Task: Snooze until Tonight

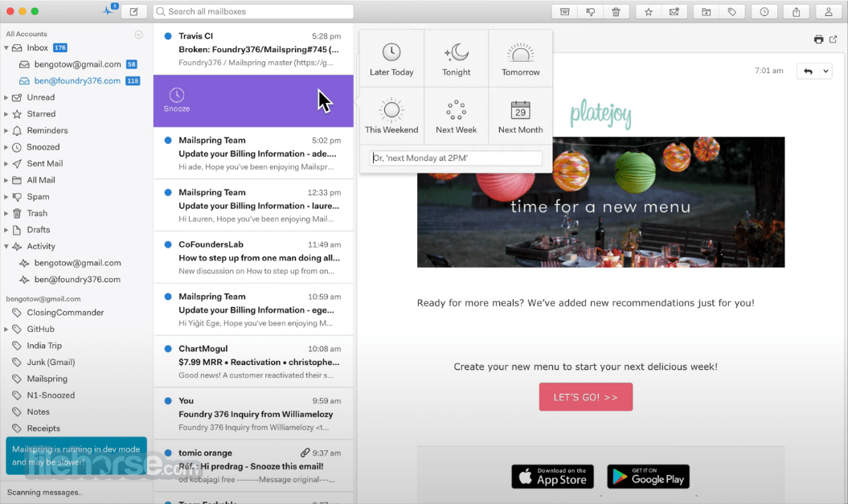Action: click(457, 59)
